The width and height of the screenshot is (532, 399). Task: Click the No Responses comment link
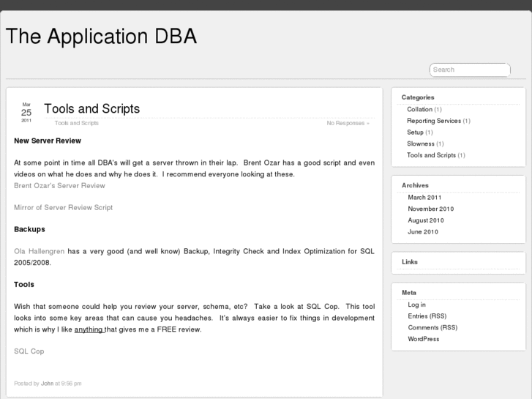tap(346, 123)
